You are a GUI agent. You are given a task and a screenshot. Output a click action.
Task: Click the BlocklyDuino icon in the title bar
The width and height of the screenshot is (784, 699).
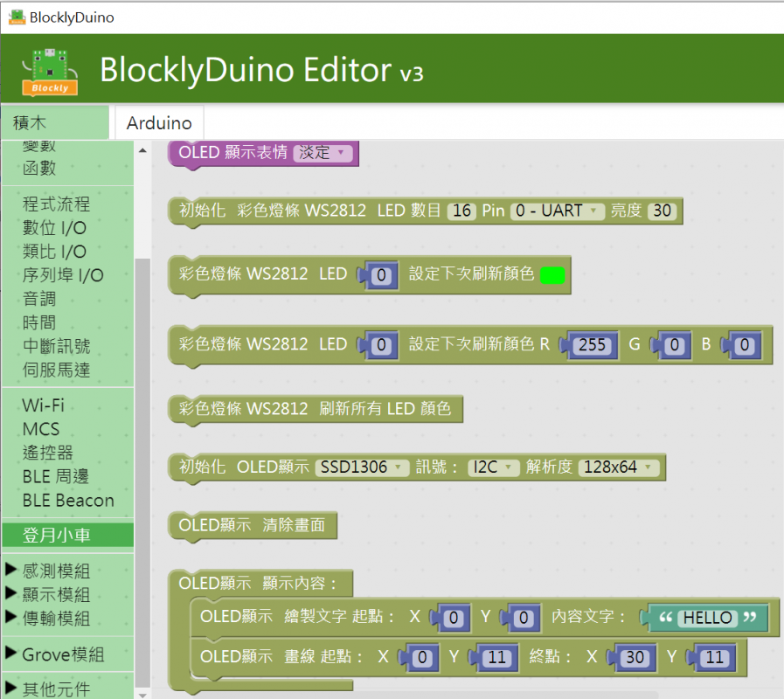coord(16,17)
